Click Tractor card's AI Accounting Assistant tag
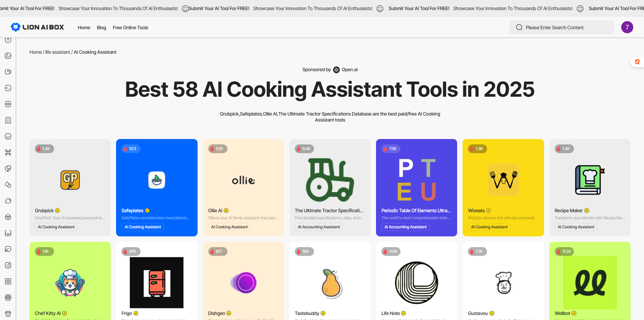644x320 pixels. (x=319, y=227)
